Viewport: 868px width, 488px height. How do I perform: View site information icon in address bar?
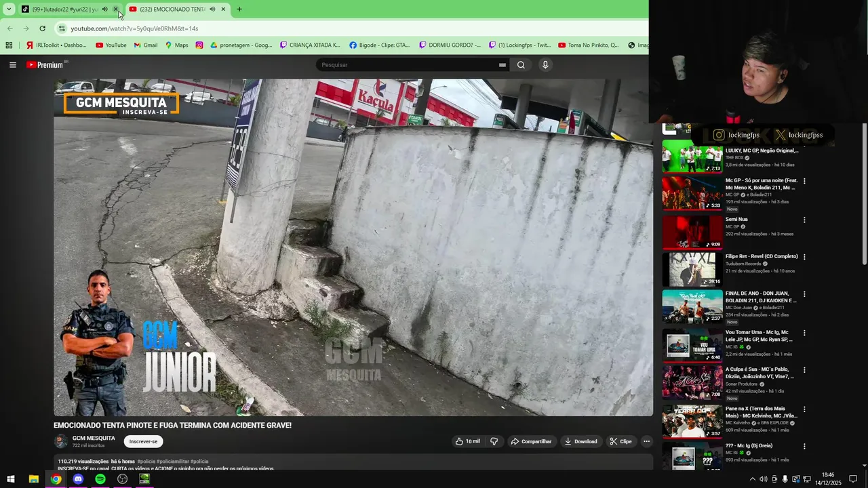(x=62, y=28)
